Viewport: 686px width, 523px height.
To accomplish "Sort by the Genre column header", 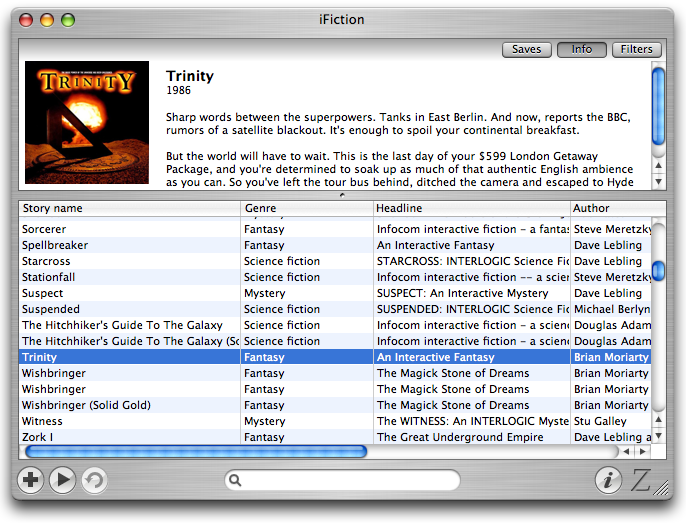I will tap(306, 208).
